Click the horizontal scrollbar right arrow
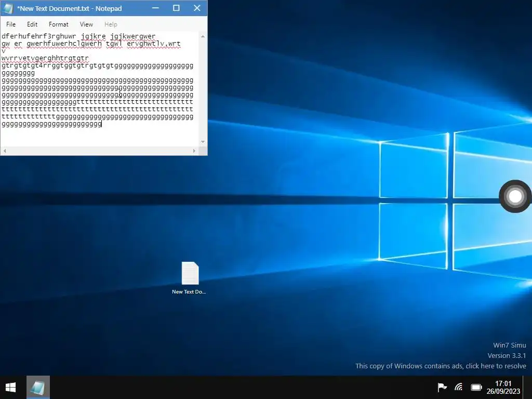 point(194,151)
